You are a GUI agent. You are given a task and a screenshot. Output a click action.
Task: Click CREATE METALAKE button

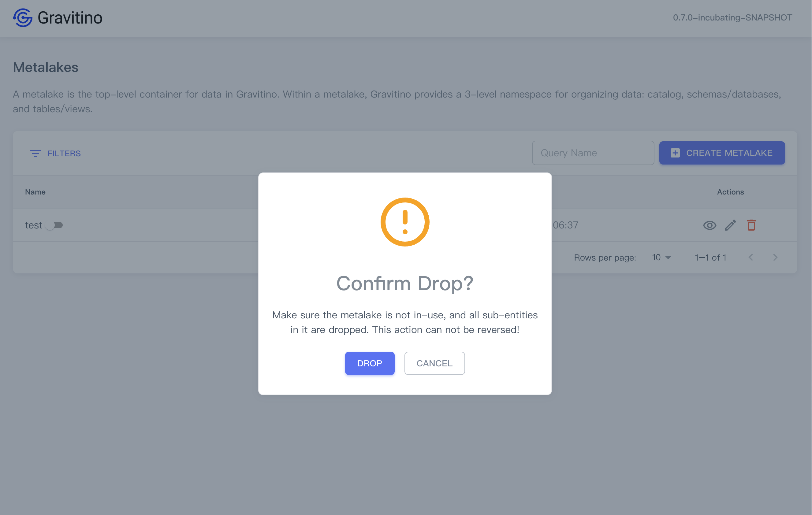[723, 153]
